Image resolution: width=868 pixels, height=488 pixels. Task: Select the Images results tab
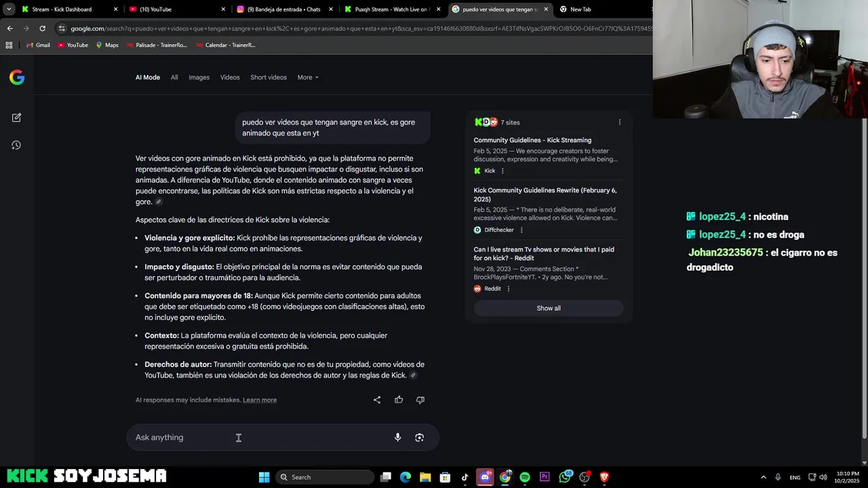point(199,77)
